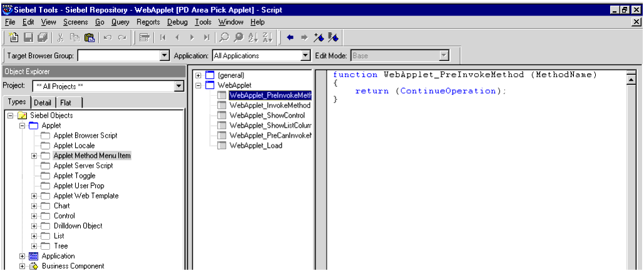Open the File menu
This screenshot has width=644, height=271.
10,22
